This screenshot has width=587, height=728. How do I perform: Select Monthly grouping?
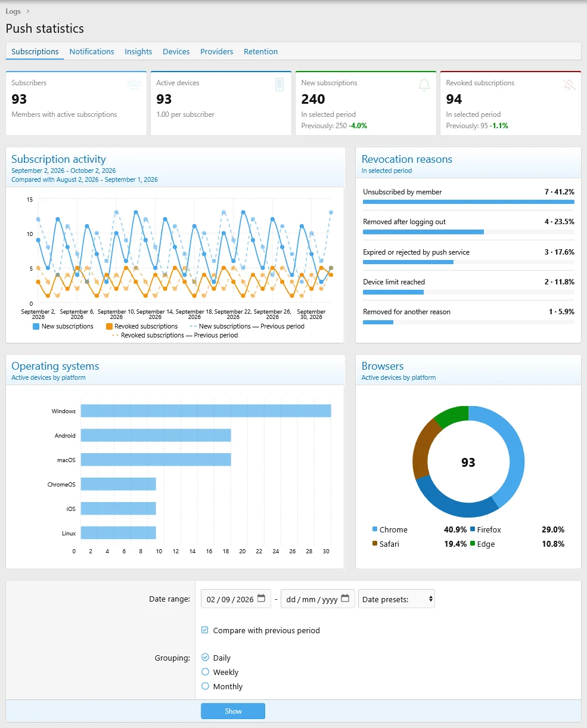tap(205, 686)
